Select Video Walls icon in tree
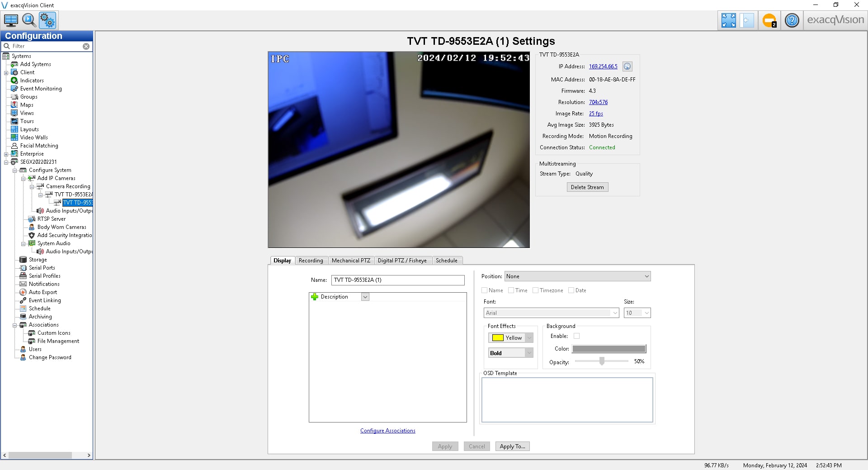 (14, 138)
